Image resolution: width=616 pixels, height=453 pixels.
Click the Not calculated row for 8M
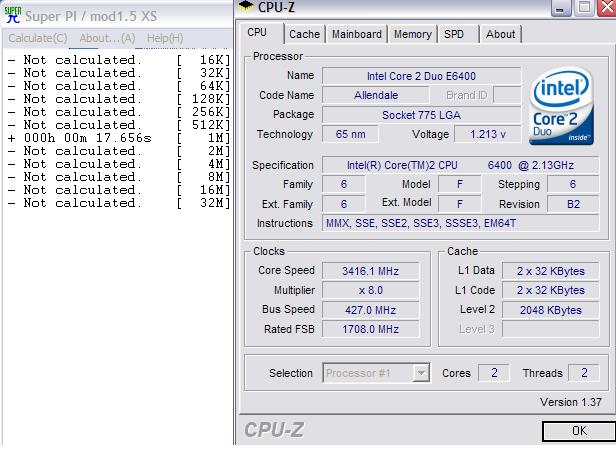[x=118, y=177]
